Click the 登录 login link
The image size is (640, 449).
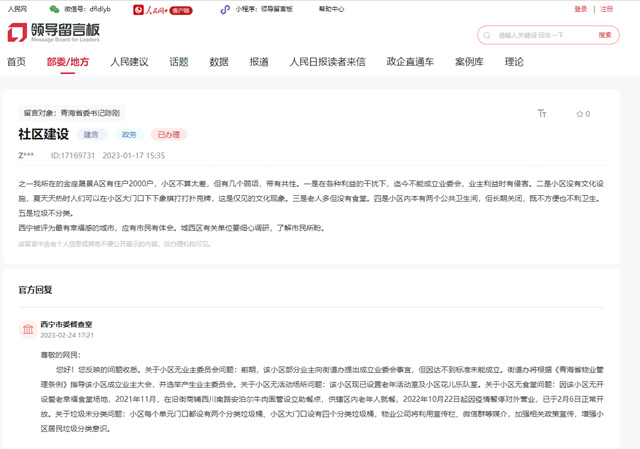pos(580,9)
